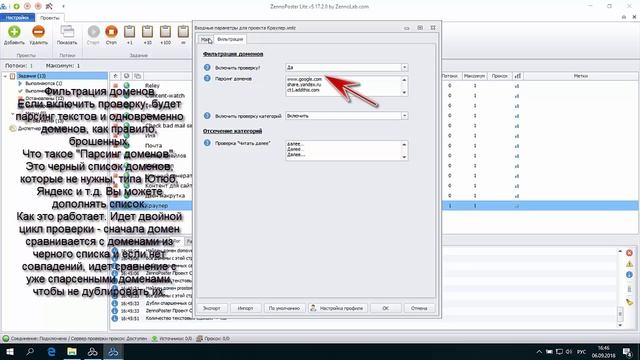Click the chart column header icon in the task table
640x360 pixels.
tap(518, 76)
